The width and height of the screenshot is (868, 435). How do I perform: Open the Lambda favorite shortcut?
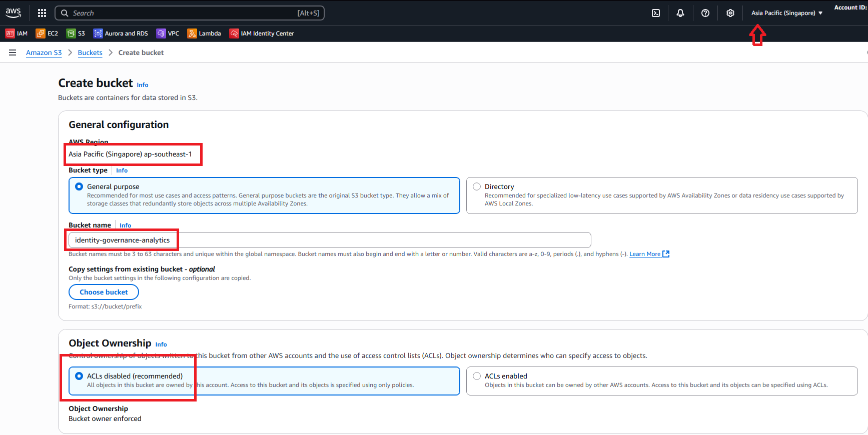204,33
